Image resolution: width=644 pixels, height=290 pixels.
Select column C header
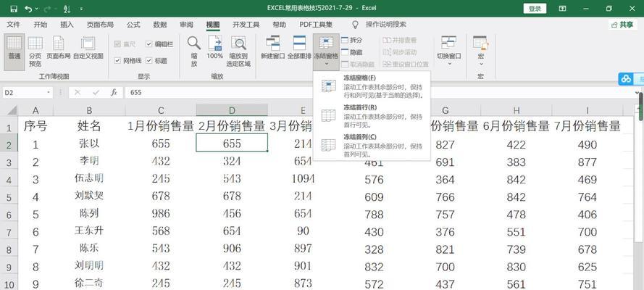point(161,110)
